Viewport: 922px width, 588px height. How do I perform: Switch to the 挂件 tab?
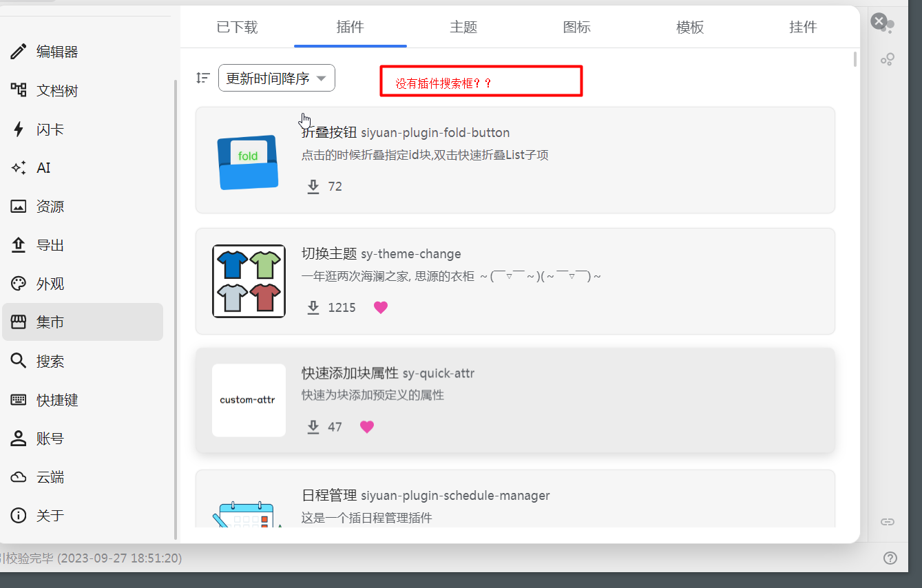803,27
